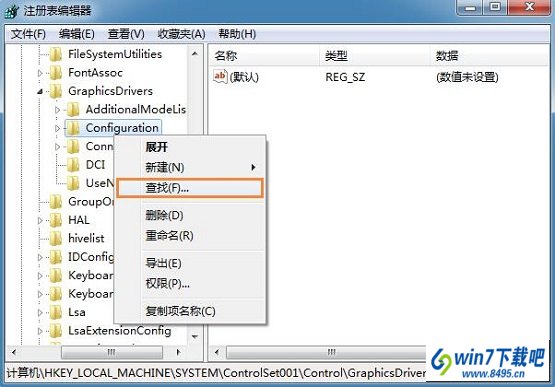Click the 类型 column header
Image resolution: width=555 pixels, height=387 pixels.
tap(374, 56)
